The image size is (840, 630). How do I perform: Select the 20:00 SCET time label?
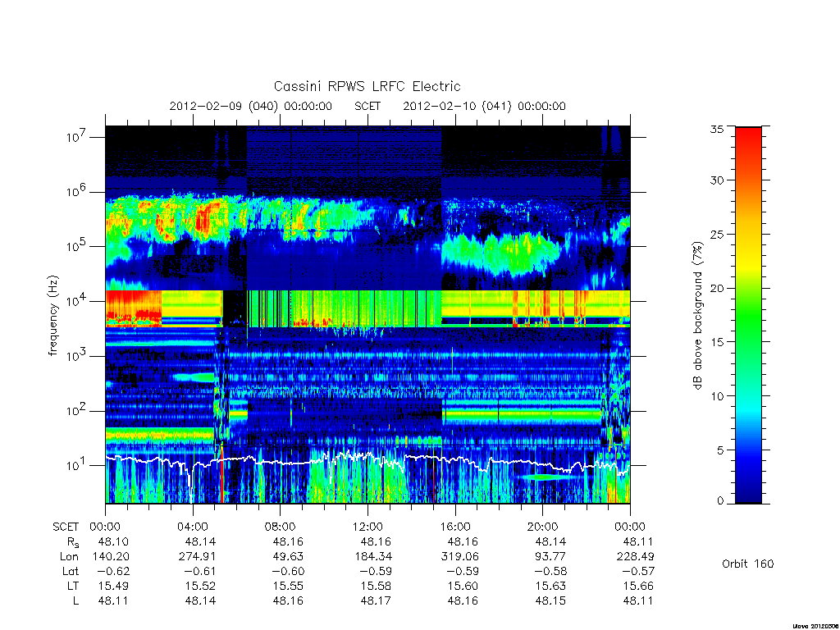[542, 527]
